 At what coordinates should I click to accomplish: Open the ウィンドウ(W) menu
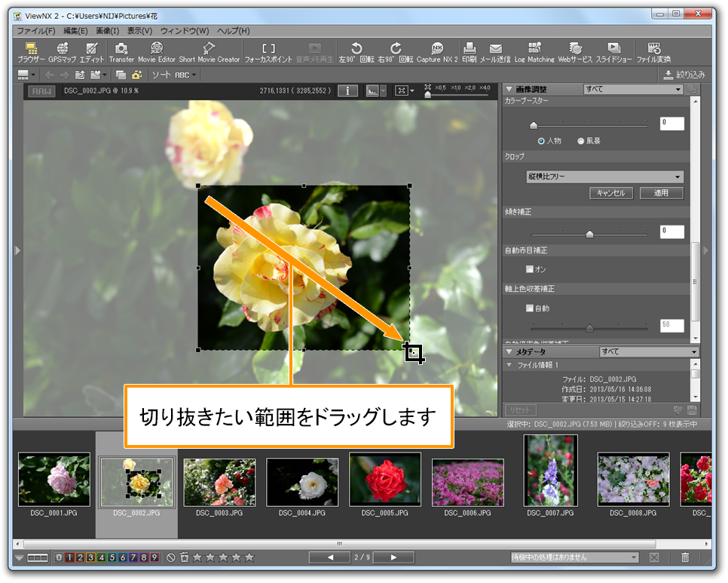(185, 31)
